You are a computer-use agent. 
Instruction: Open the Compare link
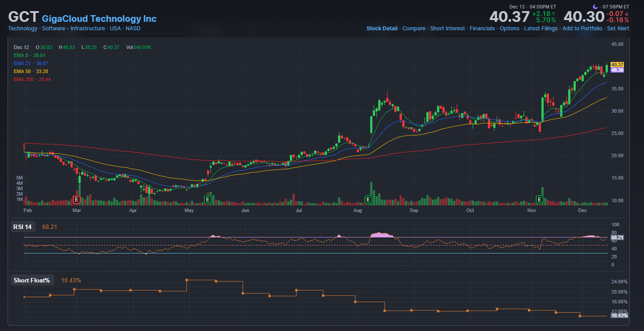(x=414, y=29)
